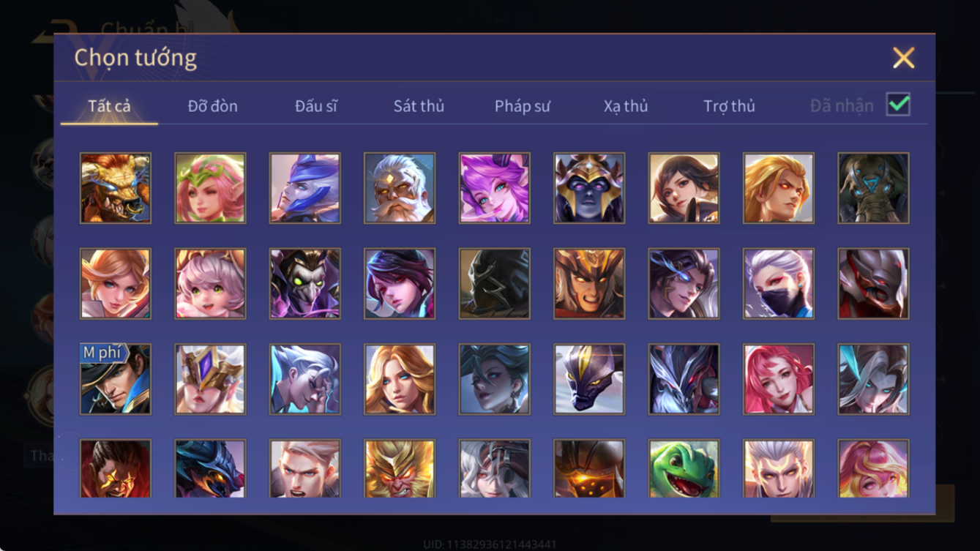Toggle the 'Đã nhận' checkbox

pyautogui.click(x=898, y=105)
